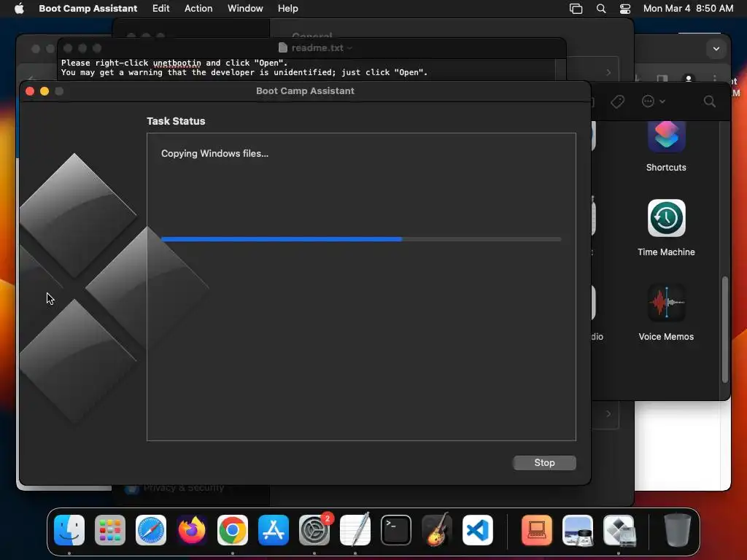The image size is (747, 560).
Task: Open Control Center in menu bar
Action: [x=624, y=9]
